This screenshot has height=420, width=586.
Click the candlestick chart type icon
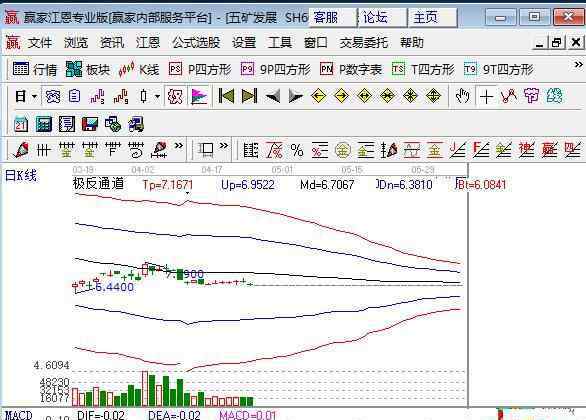point(144,96)
